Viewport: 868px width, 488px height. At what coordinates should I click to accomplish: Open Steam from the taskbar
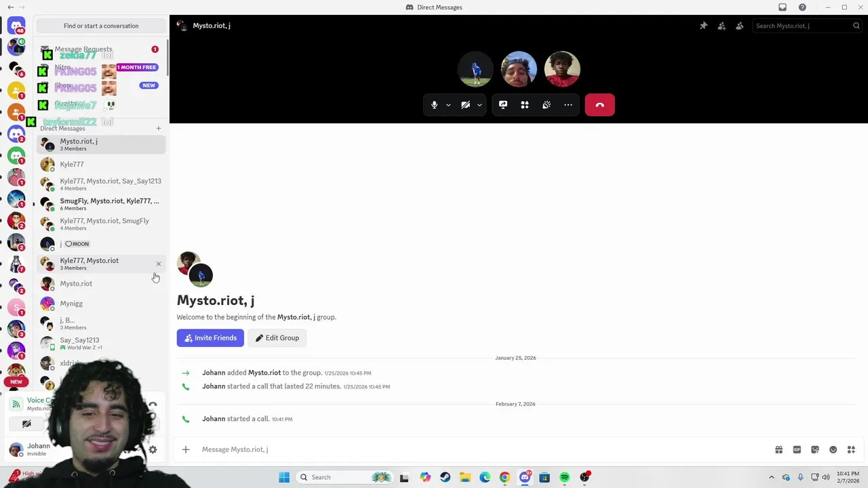(445, 477)
